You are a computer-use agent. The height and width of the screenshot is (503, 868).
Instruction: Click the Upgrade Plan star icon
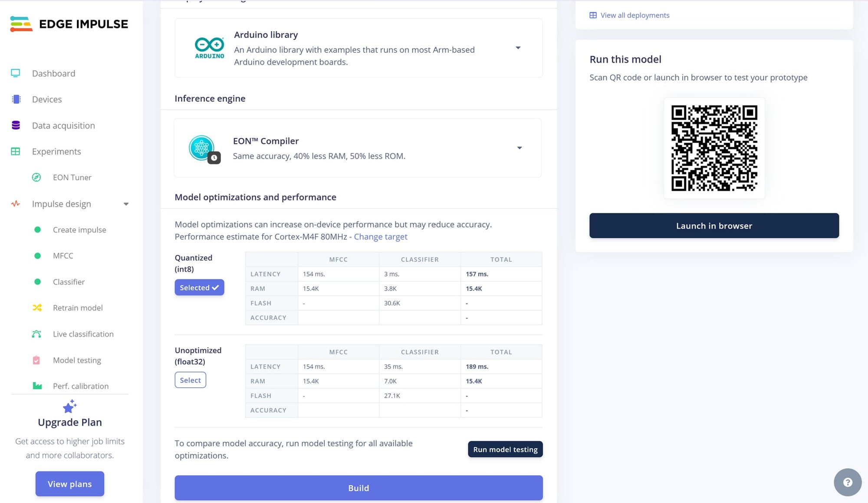pyautogui.click(x=69, y=406)
